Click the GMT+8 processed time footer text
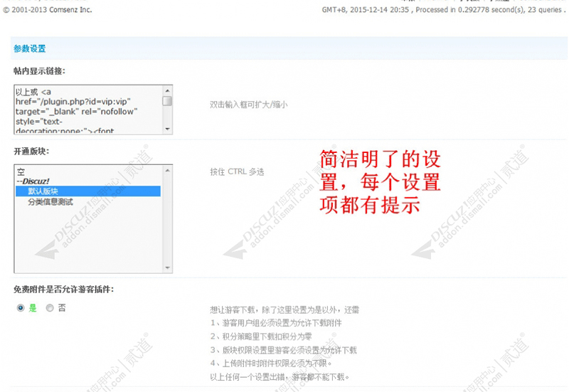Image resolution: width=569 pixels, height=392 pixels. point(443,10)
